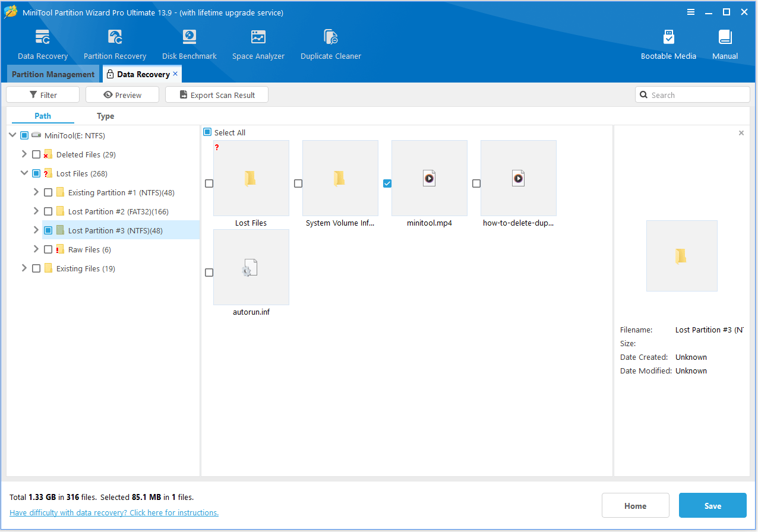Click the Save button
Screen dimensions: 758x532
(x=713, y=506)
